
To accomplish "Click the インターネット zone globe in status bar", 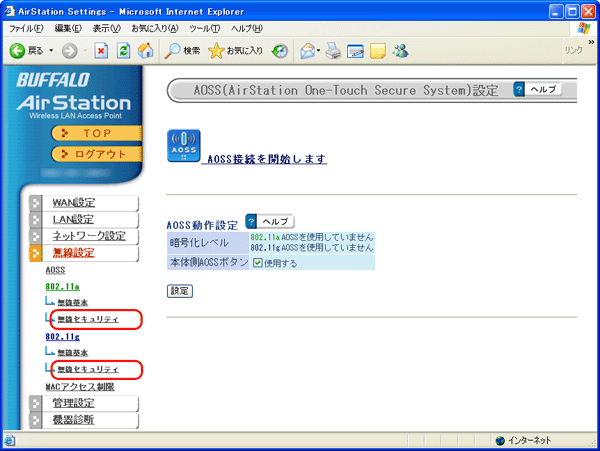I will pyautogui.click(x=500, y=441).
